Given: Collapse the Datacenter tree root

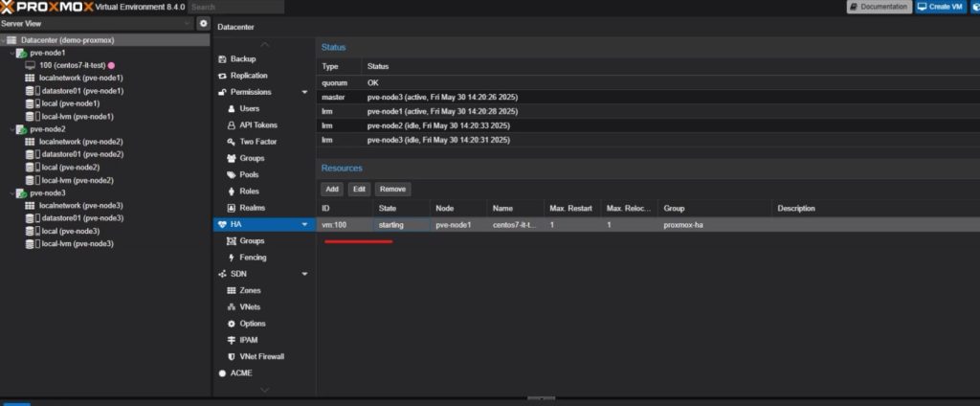Looking at the screenshot, I should click(3, 40).
